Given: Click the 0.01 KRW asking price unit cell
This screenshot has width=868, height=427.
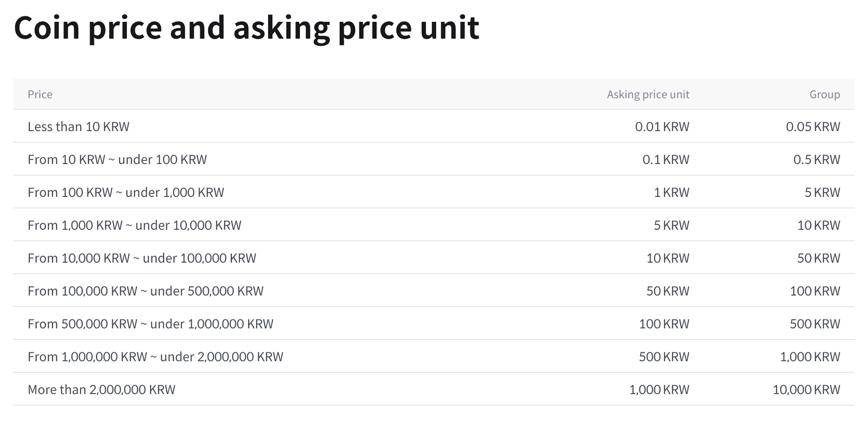Looking at the screenshot, I should click(662, 127).
